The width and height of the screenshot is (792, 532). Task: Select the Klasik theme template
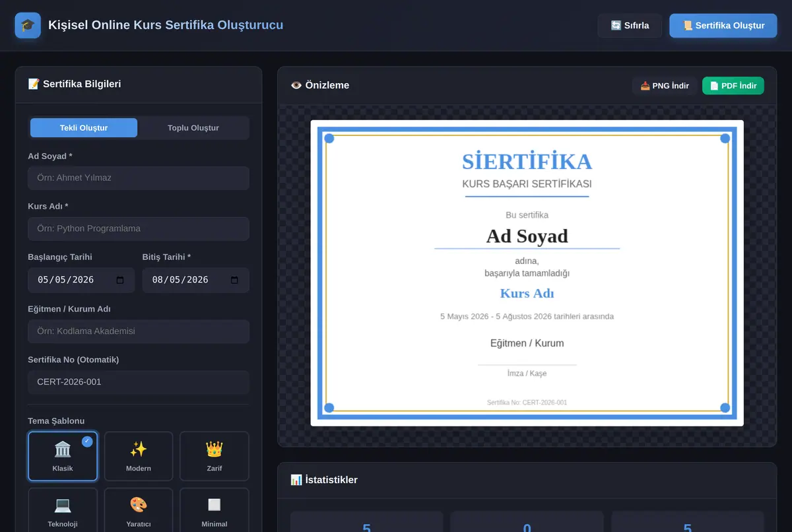point(63,456)
